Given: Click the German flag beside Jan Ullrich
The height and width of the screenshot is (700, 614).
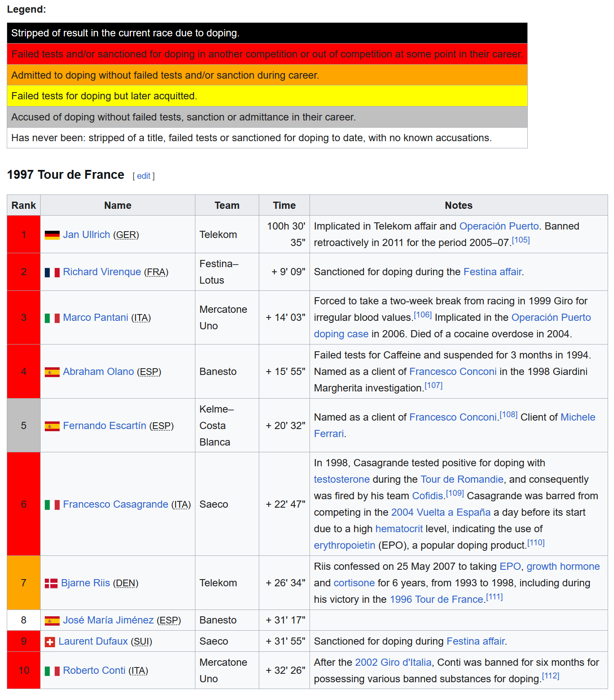Looking at the screenshot, I should tap(52, 235).
